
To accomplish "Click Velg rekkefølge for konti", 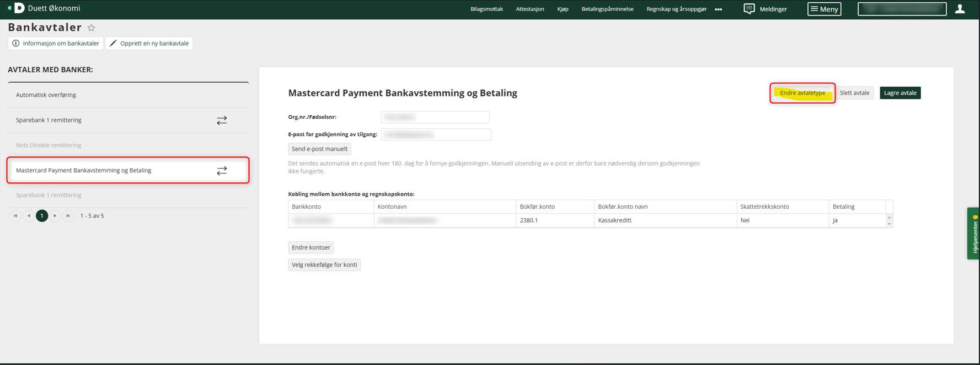I will coord(324,265).
